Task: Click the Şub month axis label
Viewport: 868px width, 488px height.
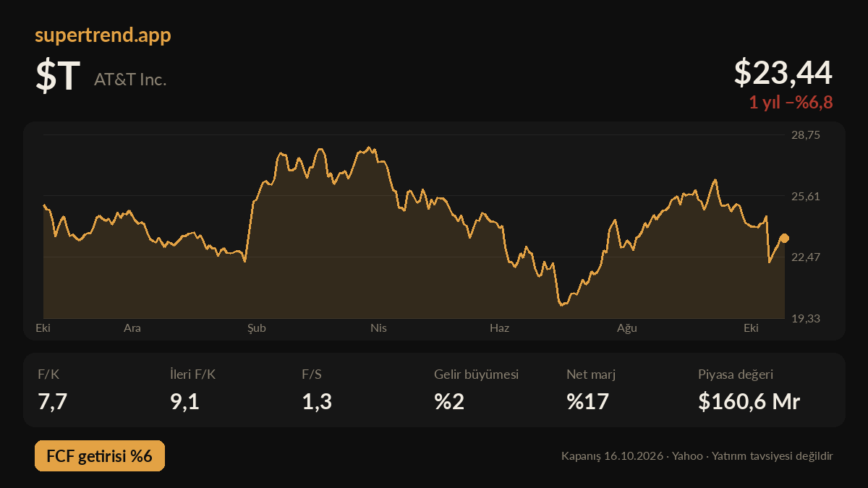Action: 257,328
